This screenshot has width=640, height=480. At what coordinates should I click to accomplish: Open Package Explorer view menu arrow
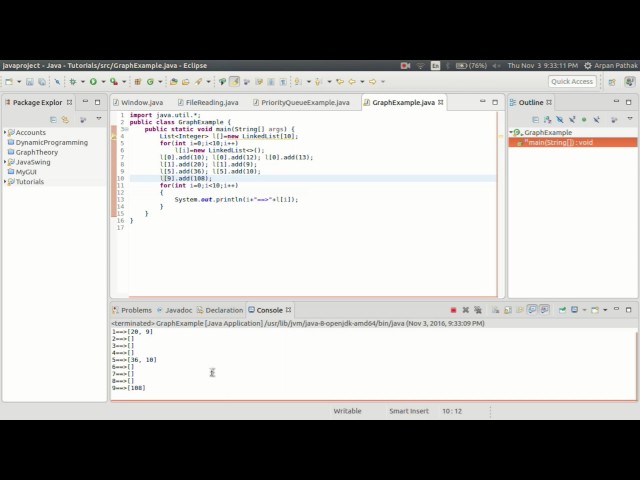[x=99, y=119]
